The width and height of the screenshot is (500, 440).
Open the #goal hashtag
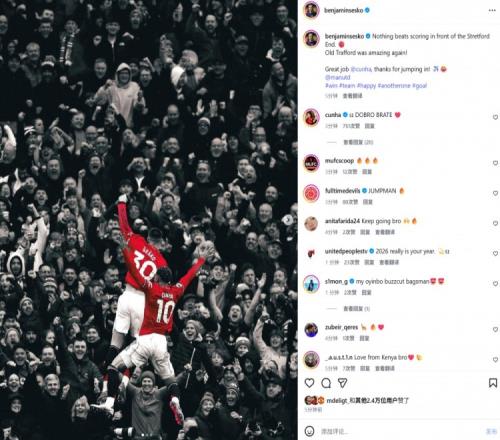click(x=419, y=86)
